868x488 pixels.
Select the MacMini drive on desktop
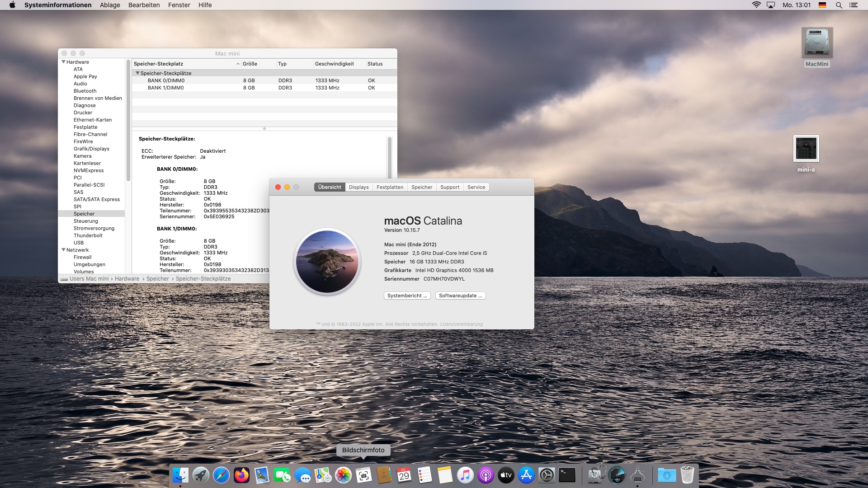point(817,43)
